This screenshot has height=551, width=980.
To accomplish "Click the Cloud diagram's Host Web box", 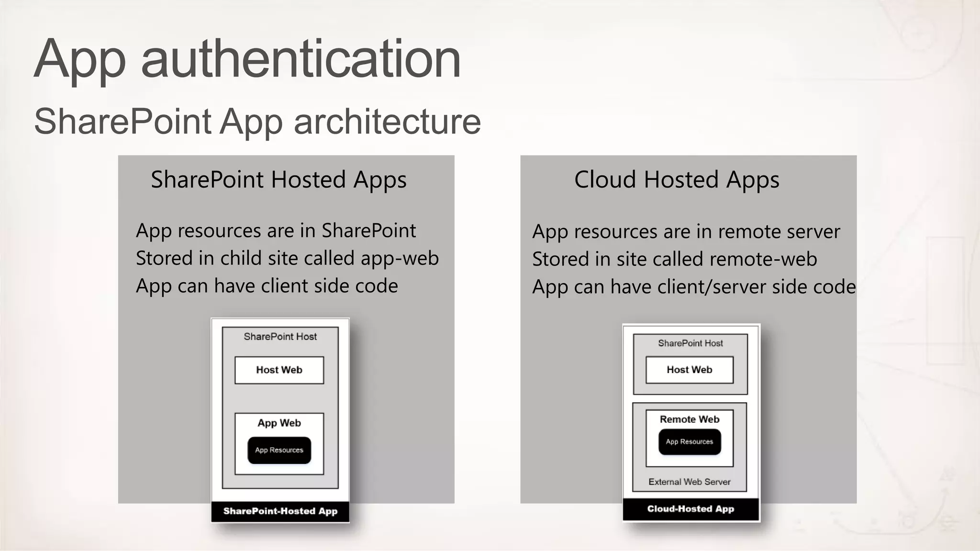I will pos(689,370).
